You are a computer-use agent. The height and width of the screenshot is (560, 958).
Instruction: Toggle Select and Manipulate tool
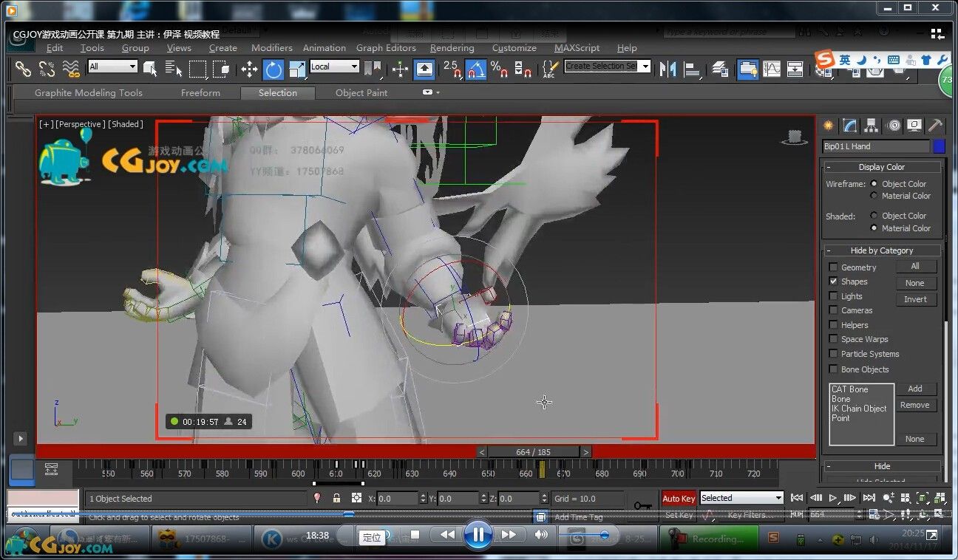(x=400, y=69)
